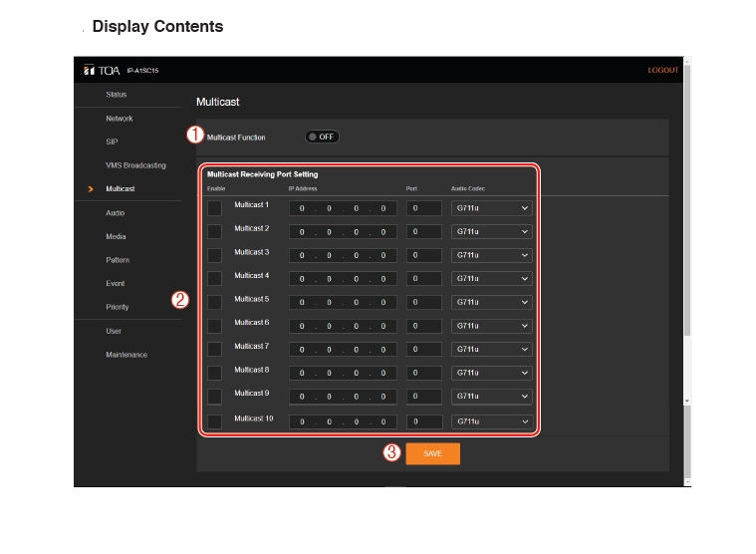The height and width of the screenshot is (554, 756).
Task: Open the Status menu item
Action: click(x=117, y=95)
